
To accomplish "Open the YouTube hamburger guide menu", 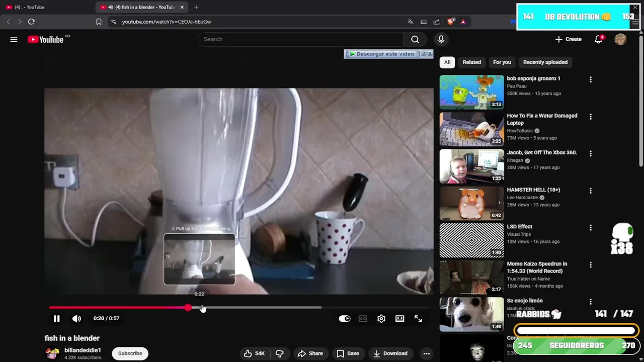I will [x=14, y=39].
